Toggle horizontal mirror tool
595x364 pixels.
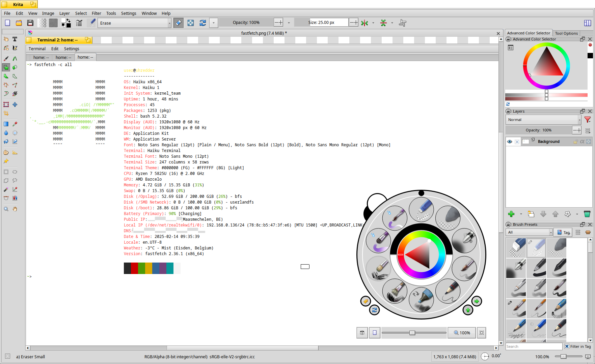coord(364,23)
